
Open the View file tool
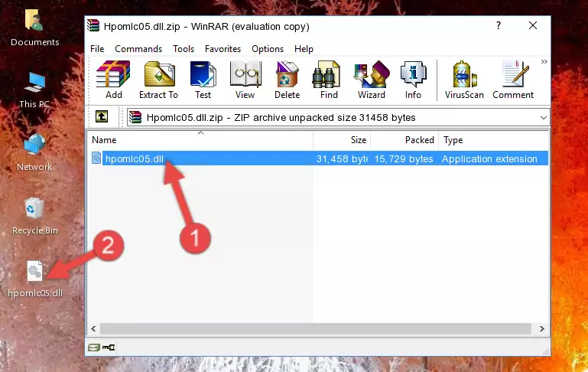pyautogui.click(x=245, y=80)
